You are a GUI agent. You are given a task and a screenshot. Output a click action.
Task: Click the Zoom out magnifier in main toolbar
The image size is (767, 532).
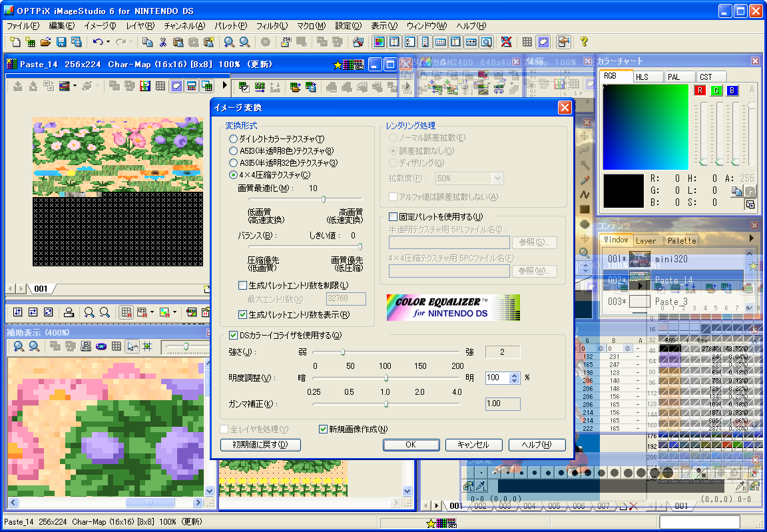point(244,42)
